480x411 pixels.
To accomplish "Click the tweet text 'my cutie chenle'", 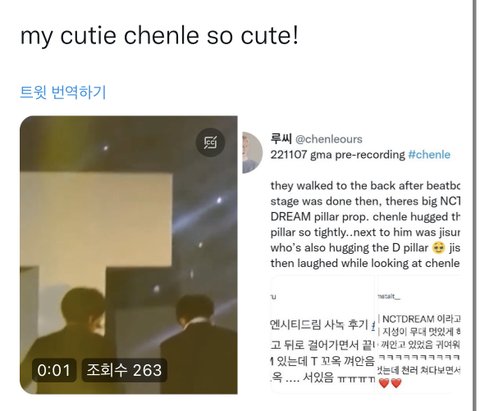I will pyautogui.click(x=112, y=35).
